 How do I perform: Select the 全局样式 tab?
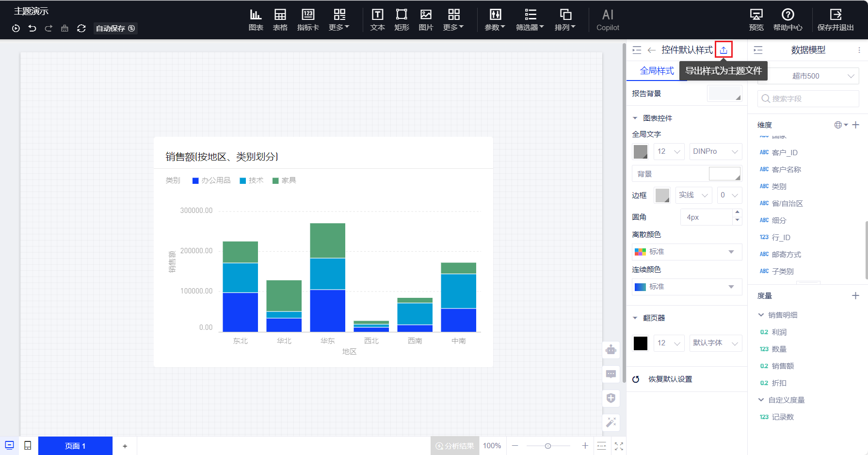[x=657, y=71]
